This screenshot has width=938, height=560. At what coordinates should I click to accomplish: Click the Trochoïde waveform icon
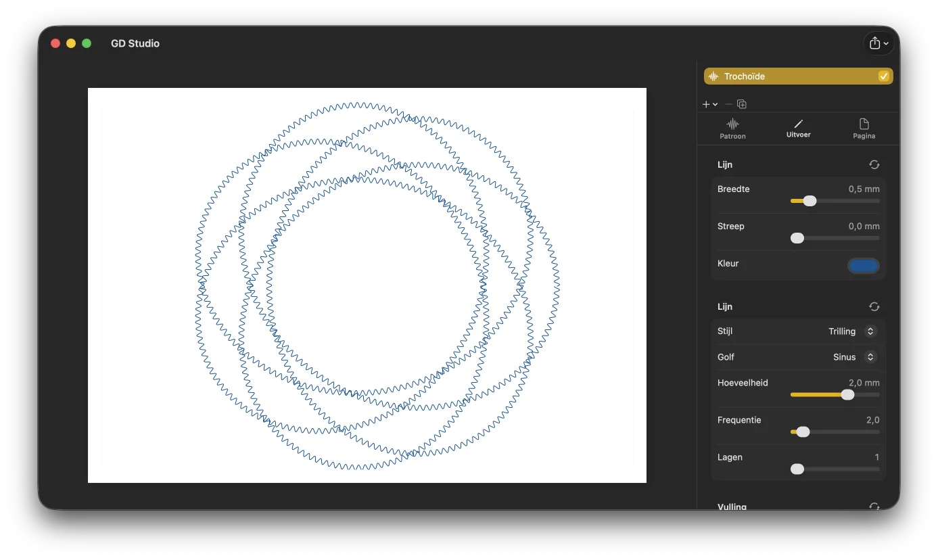click(713, 76)
